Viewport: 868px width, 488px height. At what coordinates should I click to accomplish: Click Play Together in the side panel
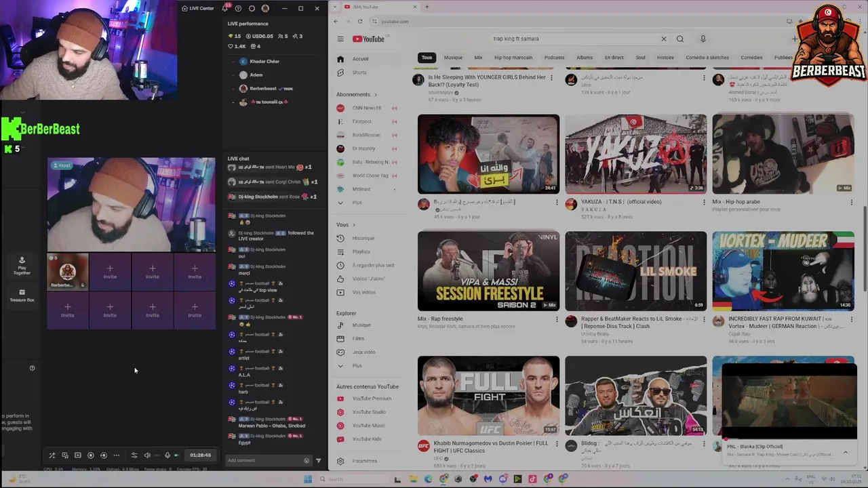pyautogui.click(x=22, y=266)
